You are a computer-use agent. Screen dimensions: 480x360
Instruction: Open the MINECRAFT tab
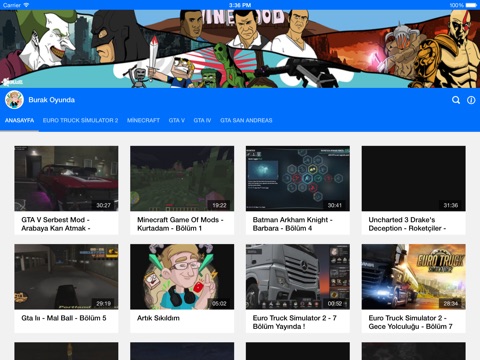pyautogui.click(x=143, y=120)
